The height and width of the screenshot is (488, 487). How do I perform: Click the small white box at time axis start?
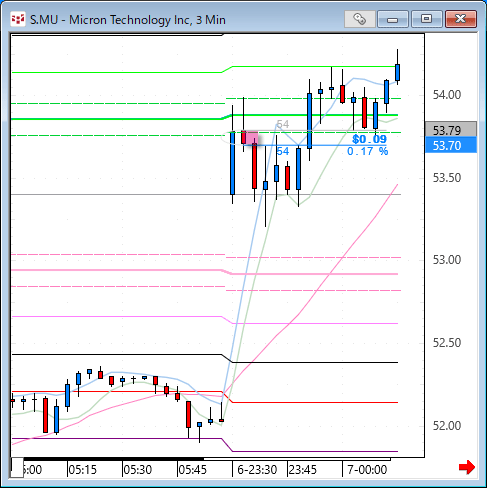pyautogui.click(x=17, y=468)
